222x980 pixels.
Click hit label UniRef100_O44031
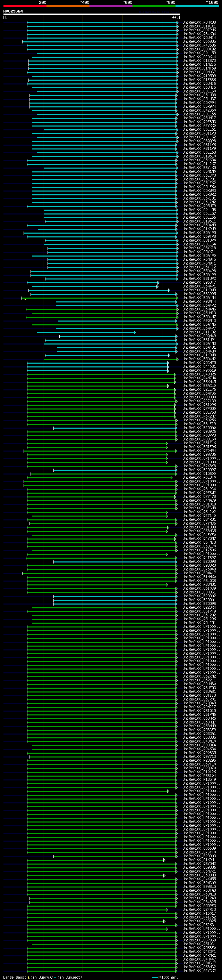tap(199, 366)
